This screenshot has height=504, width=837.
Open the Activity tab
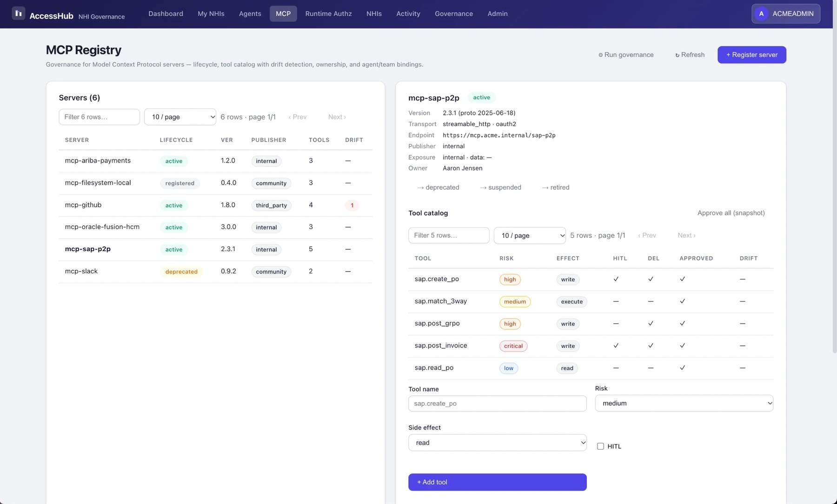point(408,13)
